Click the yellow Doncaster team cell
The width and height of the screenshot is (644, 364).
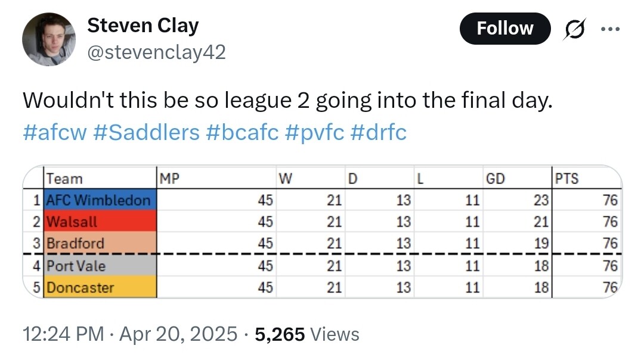tap(100, 287)
